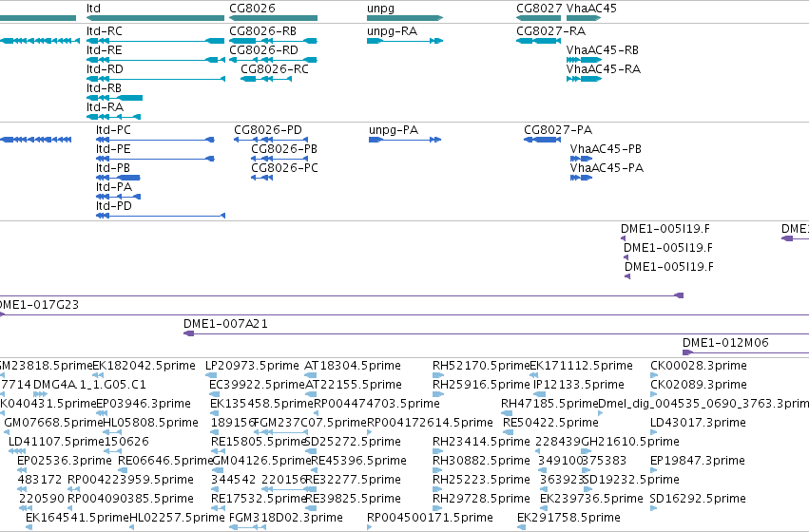This screenshot has height=532, width=809.
Task: Click EST EP19847.3prime
Action: (698, 462)
